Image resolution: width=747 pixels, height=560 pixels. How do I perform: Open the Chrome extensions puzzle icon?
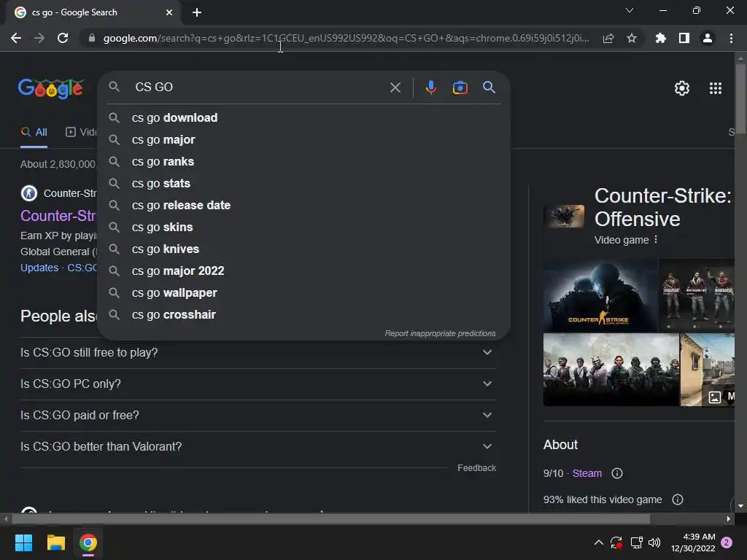coord(661,38)
